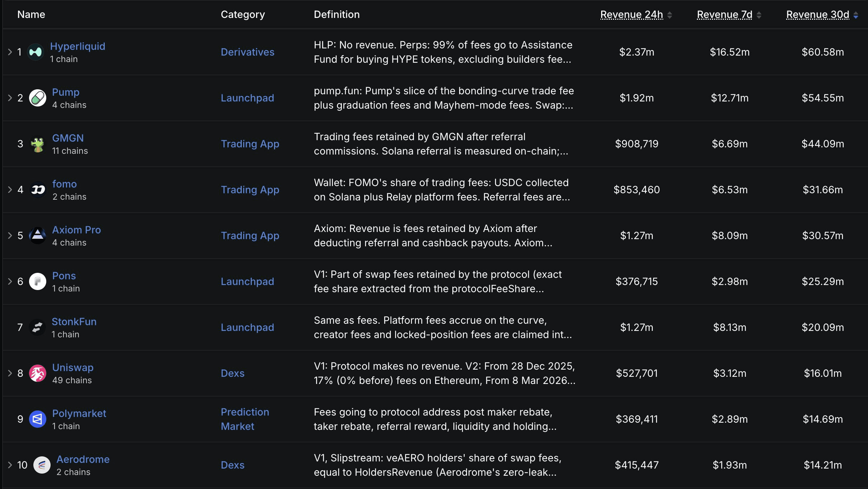Click the Axiom Pro triangle logo
This screenshot has height=489, width=868.
pos(38,236)
